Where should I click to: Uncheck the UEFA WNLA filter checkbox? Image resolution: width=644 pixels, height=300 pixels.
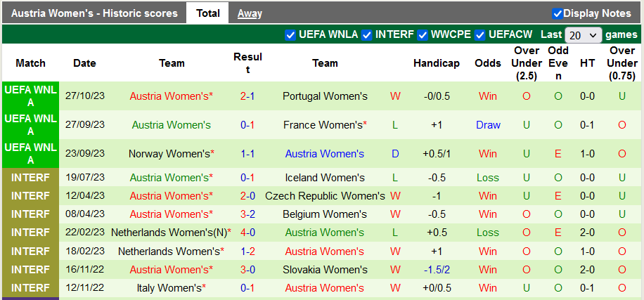[291, 34]
